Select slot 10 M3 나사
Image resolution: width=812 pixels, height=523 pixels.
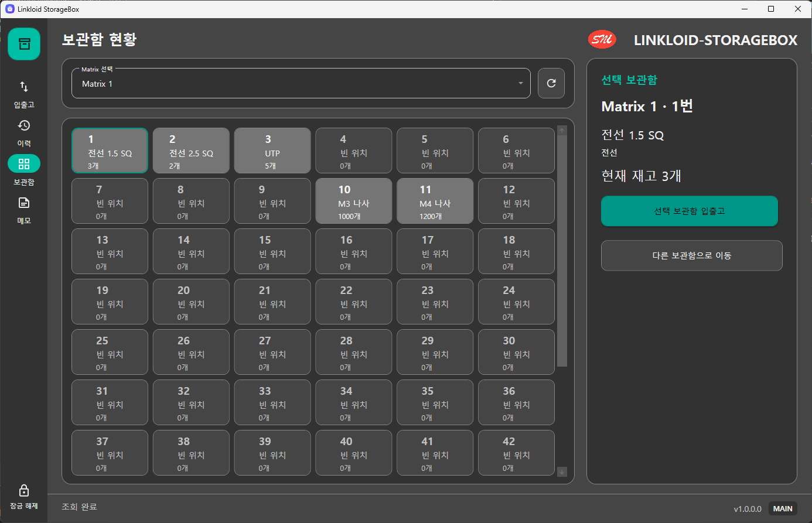pyautogui.click(x=354, y=201)
